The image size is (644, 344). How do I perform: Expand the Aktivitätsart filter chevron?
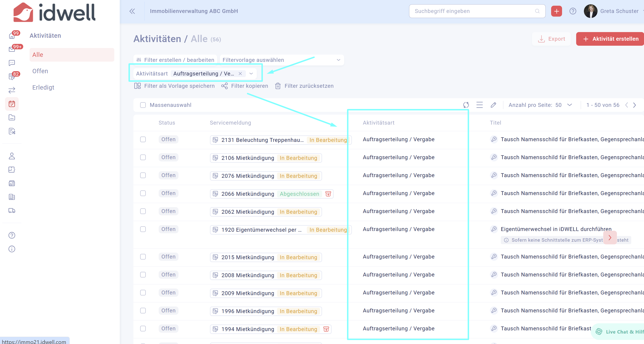(251, 73)
